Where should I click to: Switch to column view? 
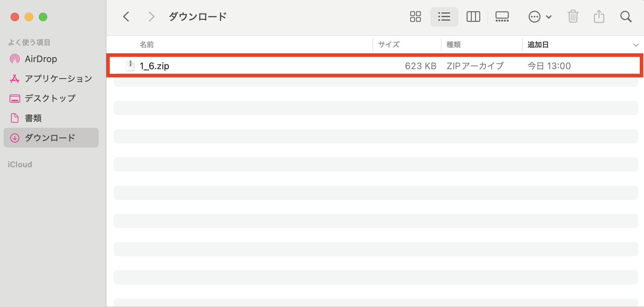(473, 17)
